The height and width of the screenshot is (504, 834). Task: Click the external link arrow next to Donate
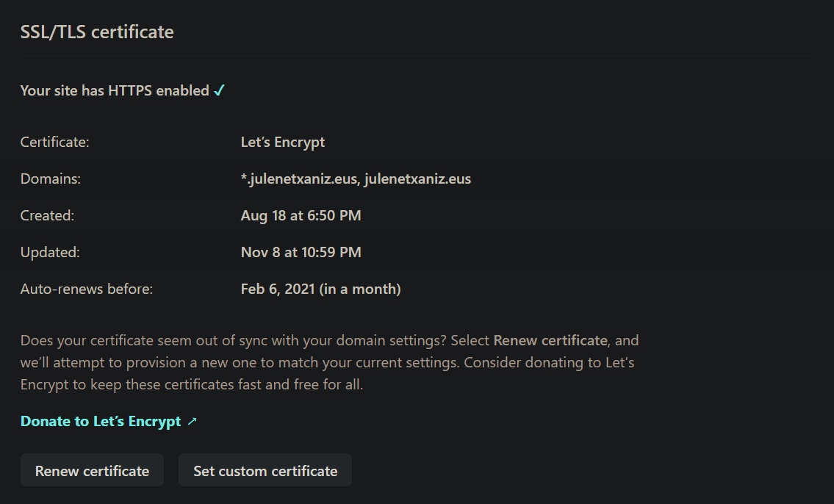point(191,420)
